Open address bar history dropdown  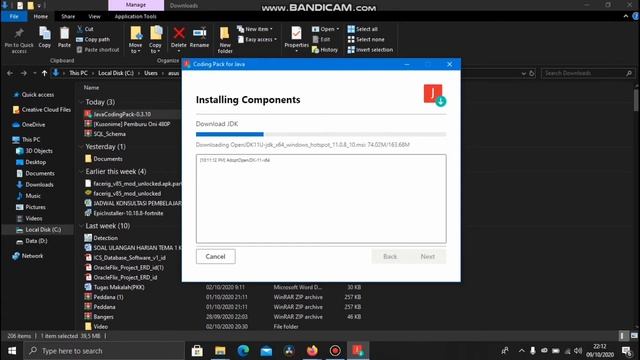coord(524,73)
